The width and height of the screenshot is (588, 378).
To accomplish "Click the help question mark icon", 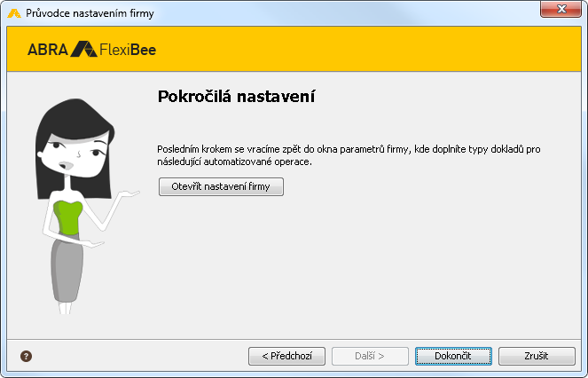I will tap(26, 356).
